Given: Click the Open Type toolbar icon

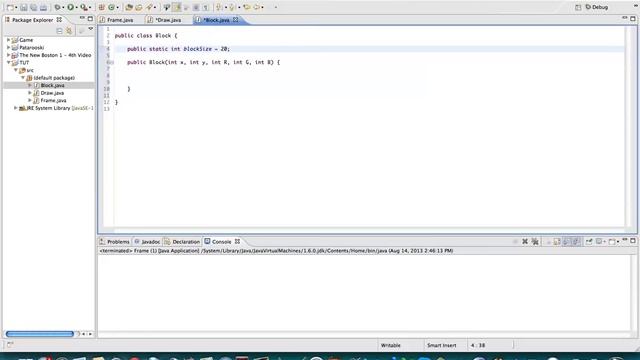Looking at the screenshot, I should tap(129, 7).
